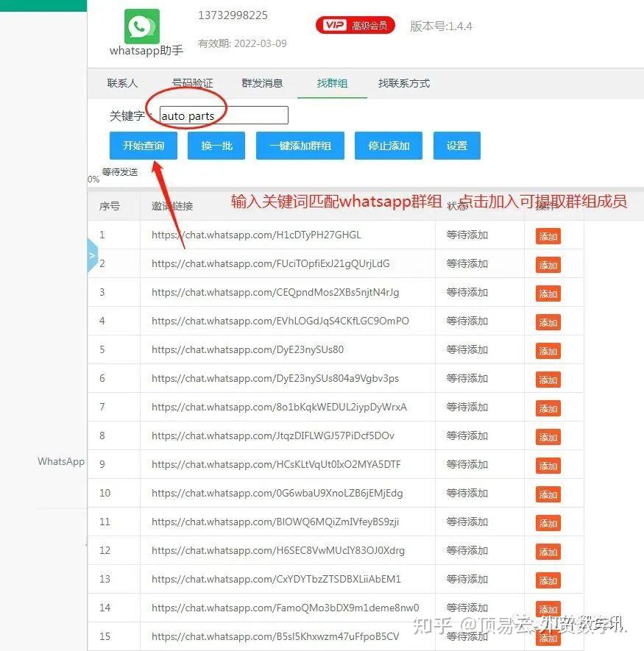Open invite link ending HCsKLtVqUt0IxO2MYA5DTF
644x651 pixels.
pyautogui.click(x=276, y=464)
